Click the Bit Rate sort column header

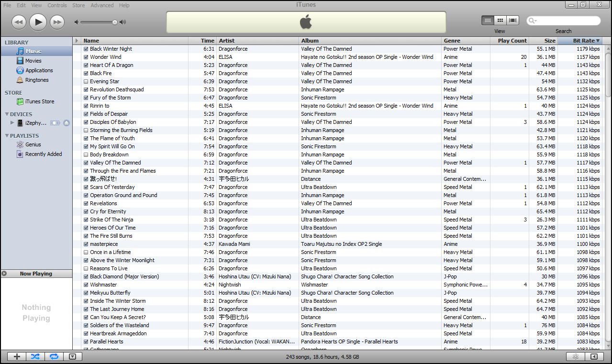(579, 41)
